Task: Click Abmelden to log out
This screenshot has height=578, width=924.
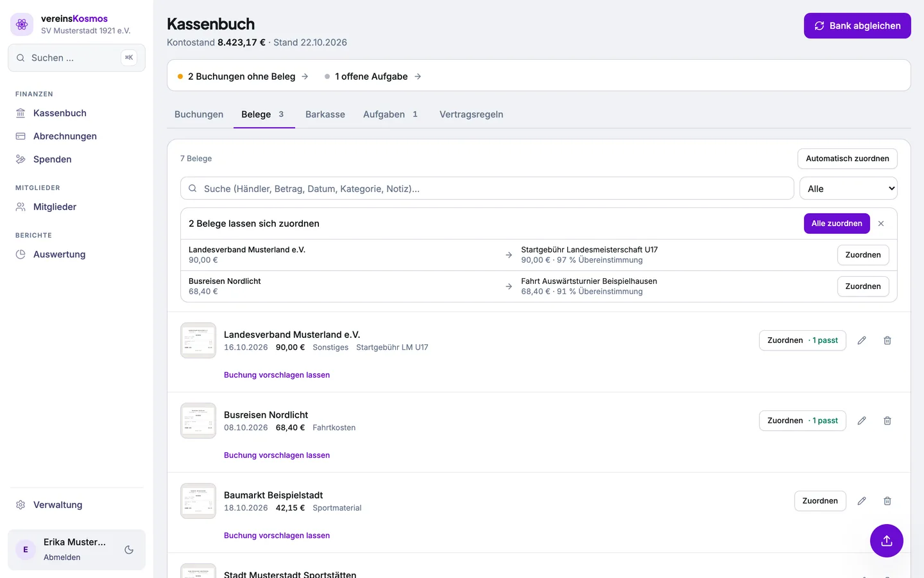Action: click(x=62, y=557)
